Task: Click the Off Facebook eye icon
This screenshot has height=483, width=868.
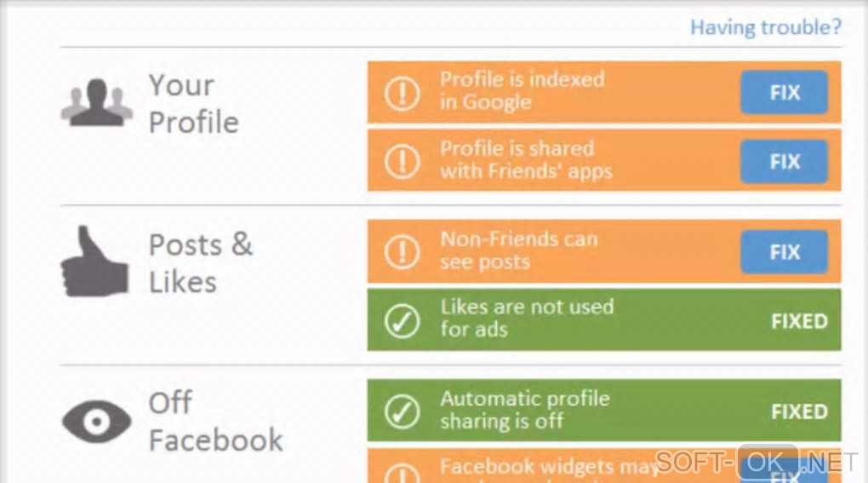Action: coord(97,421)
